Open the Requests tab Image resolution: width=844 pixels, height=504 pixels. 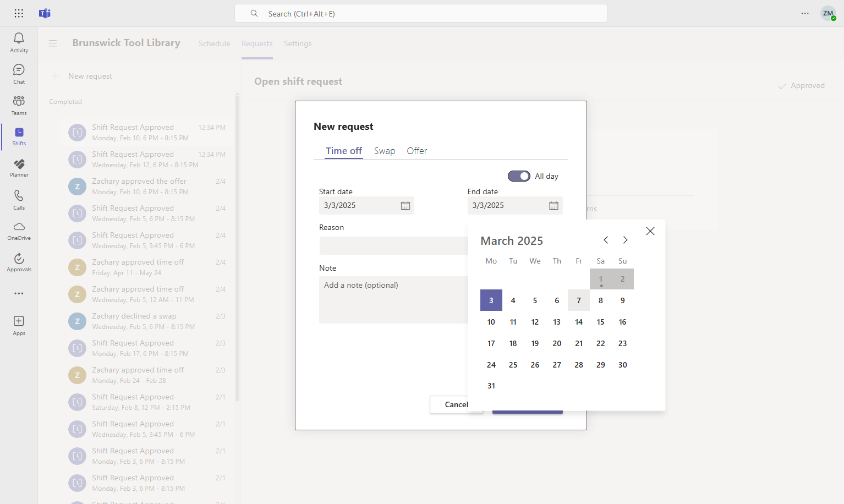257,43
